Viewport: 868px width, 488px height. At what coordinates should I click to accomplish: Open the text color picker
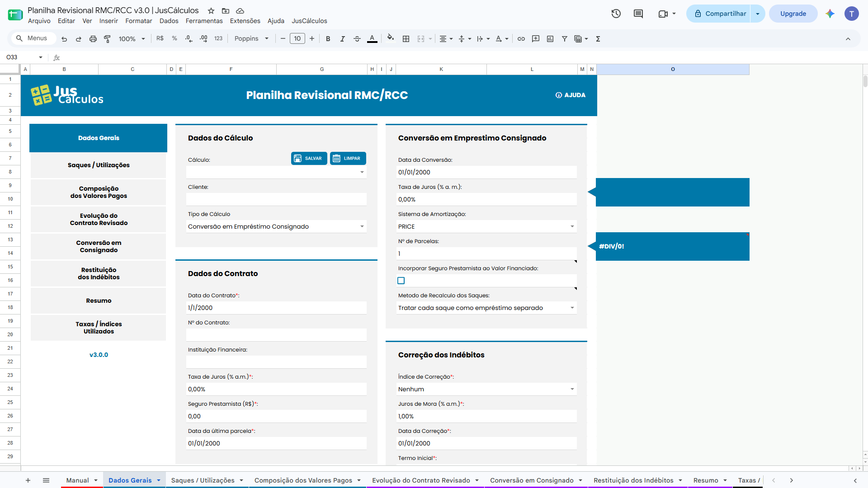coord(372,39)
